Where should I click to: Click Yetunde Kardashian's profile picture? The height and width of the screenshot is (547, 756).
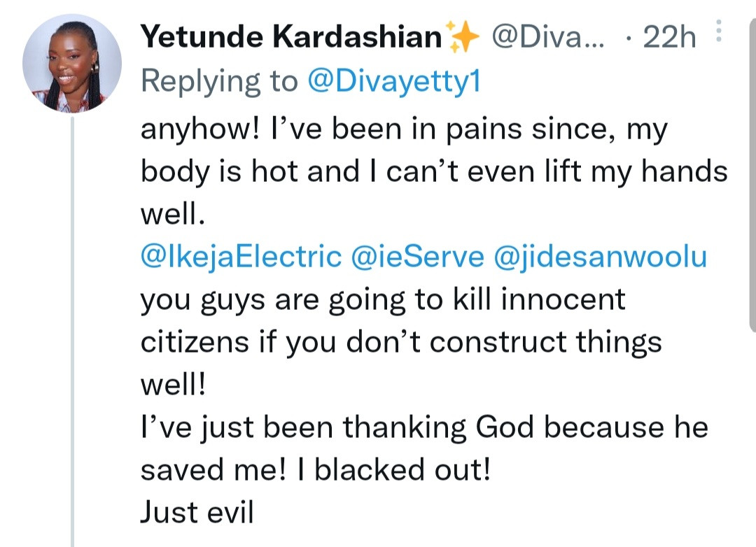[72, 64]
